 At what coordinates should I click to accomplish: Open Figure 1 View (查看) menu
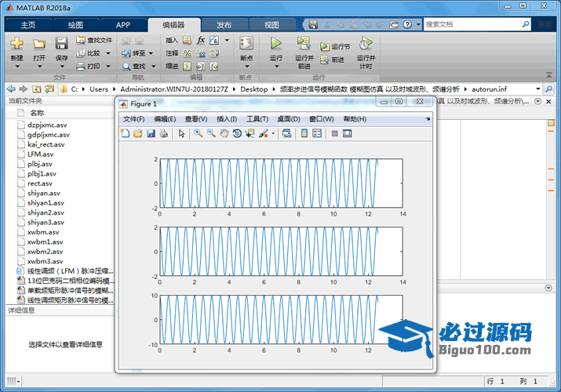[x=196, y=119]
